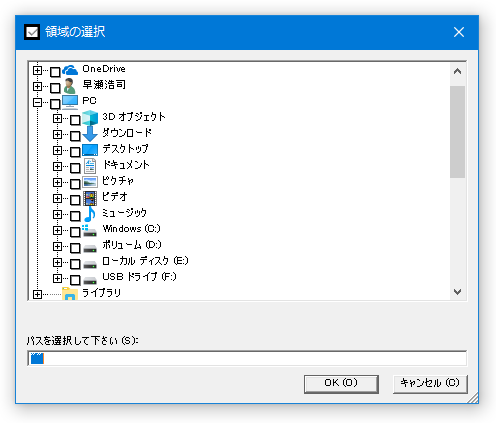496x423 pixels.
Task: Expand the ビデオ node
Action: [57, 198]
